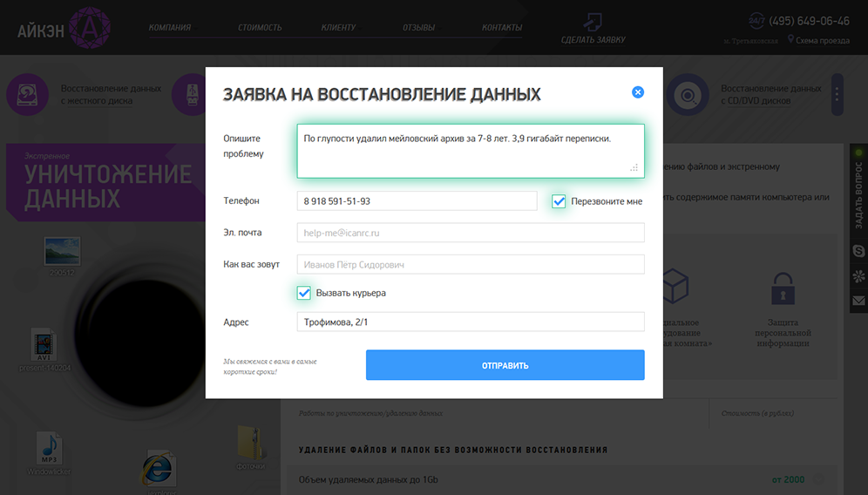Submit the form with ОТПРАВИТЬ button
The height and width of the screenshot is (495, 868).
pyautogui.click(x=505, y=365)
